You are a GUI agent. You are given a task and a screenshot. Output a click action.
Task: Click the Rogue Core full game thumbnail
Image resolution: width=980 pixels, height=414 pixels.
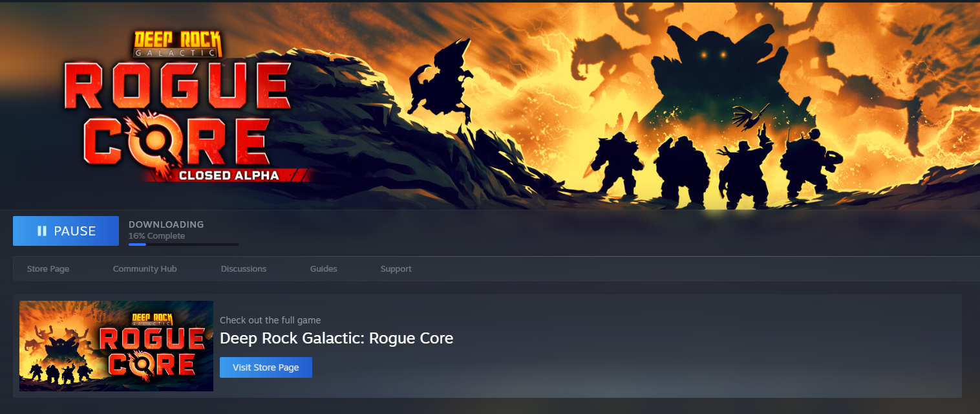116,346
